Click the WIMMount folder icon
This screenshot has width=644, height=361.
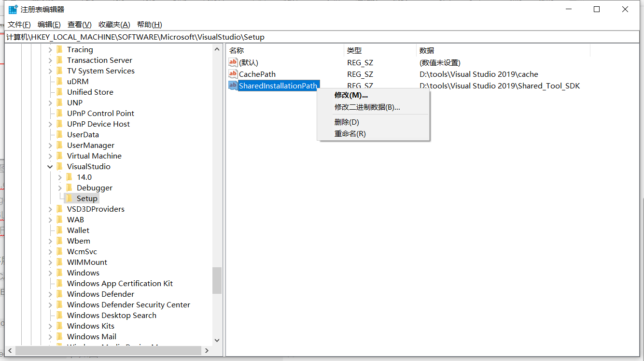point(59,262)
